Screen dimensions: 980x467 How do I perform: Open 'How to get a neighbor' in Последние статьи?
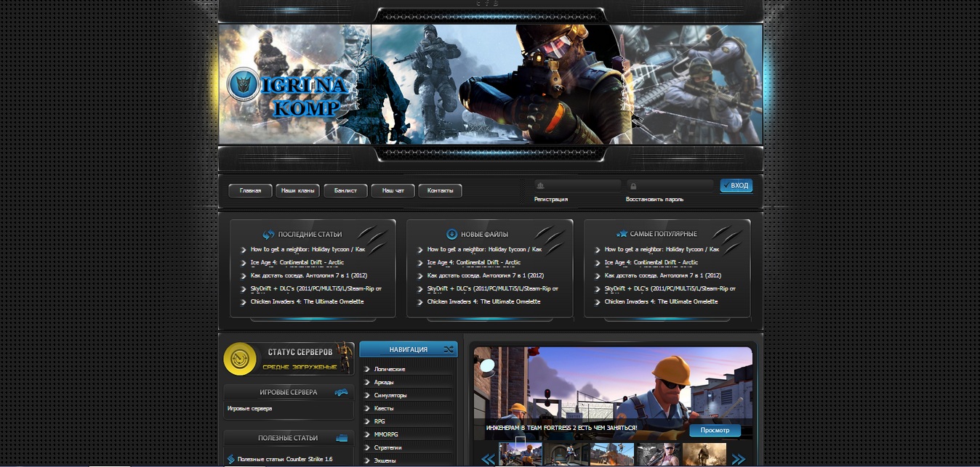click(308, 249)
